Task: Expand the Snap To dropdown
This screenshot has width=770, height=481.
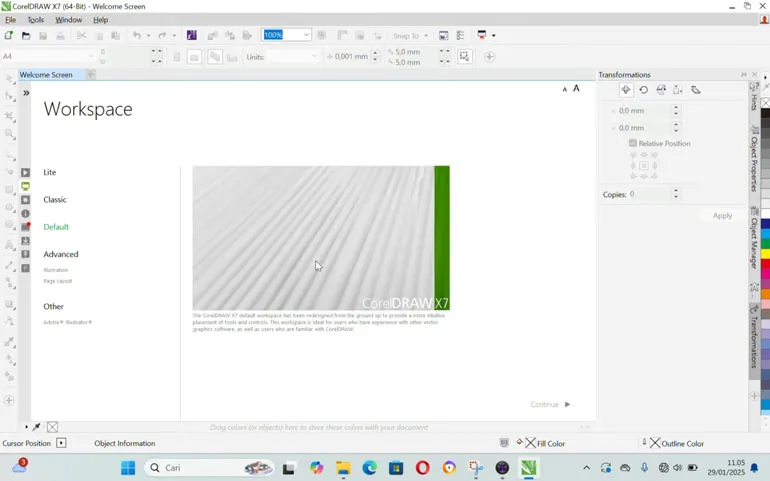Action: pos(426,36)
